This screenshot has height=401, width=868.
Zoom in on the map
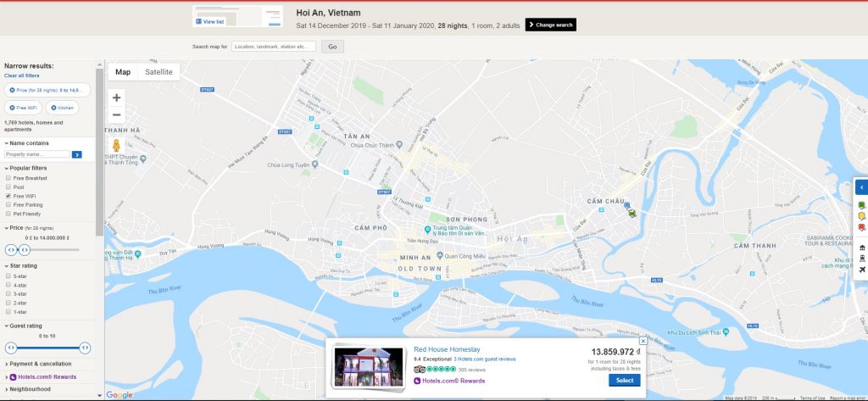coord(117,97)
